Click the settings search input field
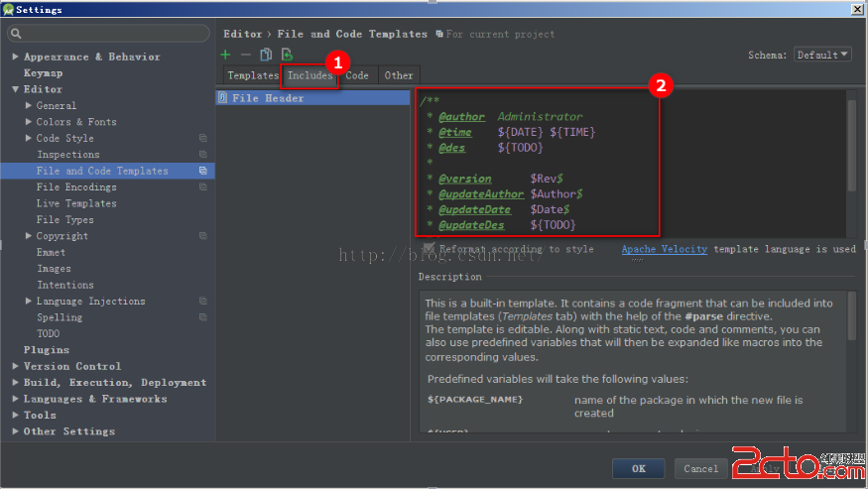 coord(109,34)
